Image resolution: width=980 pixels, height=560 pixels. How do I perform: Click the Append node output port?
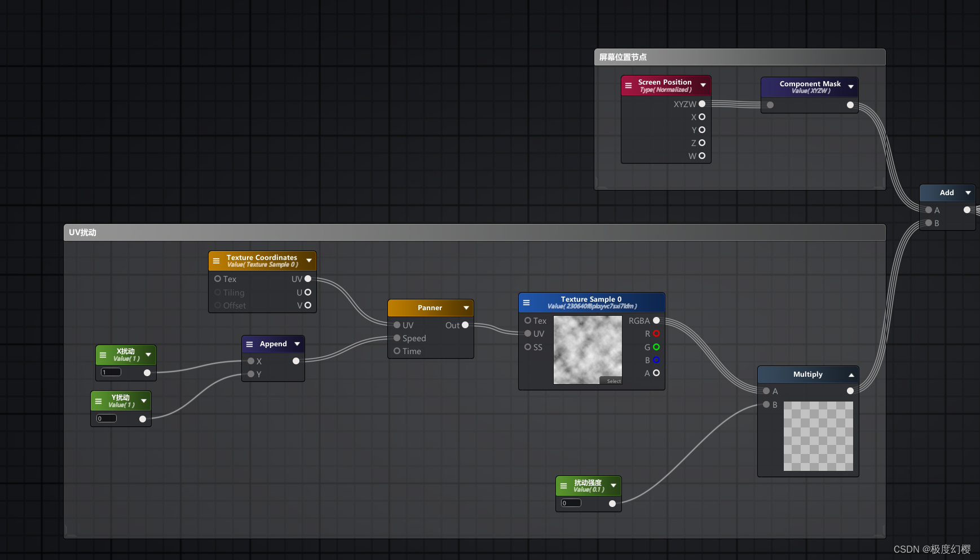[296, 361]
